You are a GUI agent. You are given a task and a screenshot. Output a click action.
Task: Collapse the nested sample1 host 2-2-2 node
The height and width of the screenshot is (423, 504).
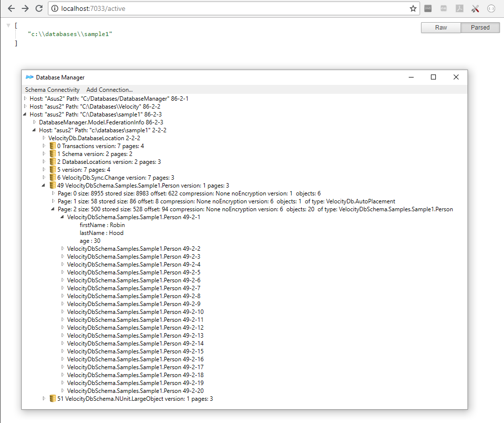(x=34, y=130)
